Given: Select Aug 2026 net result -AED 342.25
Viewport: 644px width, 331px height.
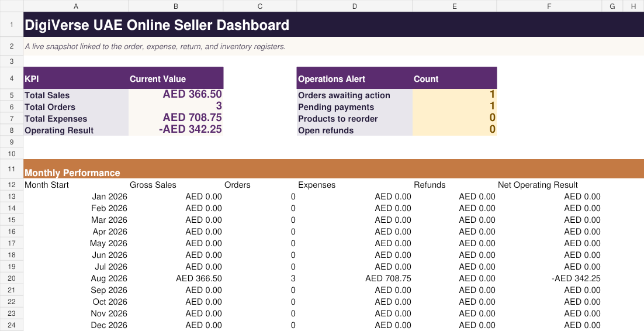Looking at the screenshot, I should coord(549,278).
